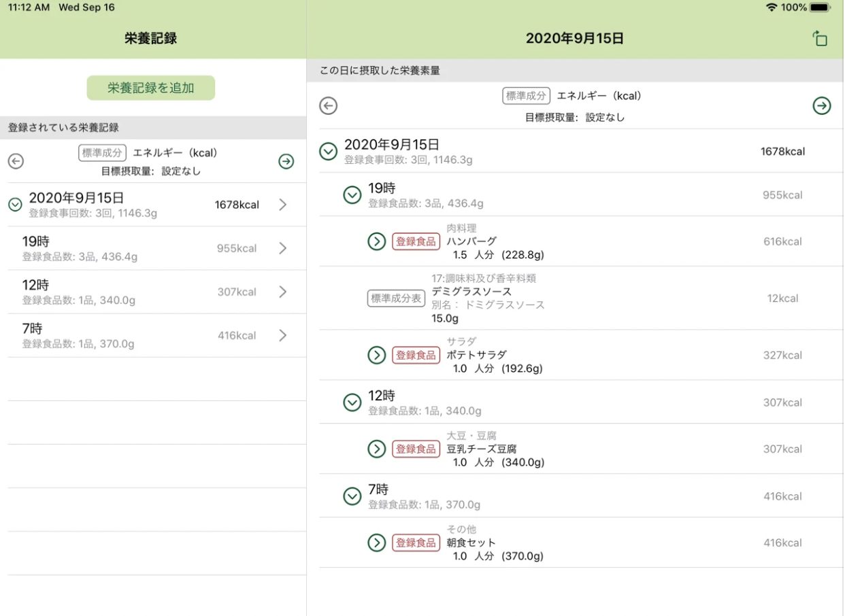This screenshot has height=616, width=845.
Task: Go to next nutrient in right panel
Action: pos(822,105)
